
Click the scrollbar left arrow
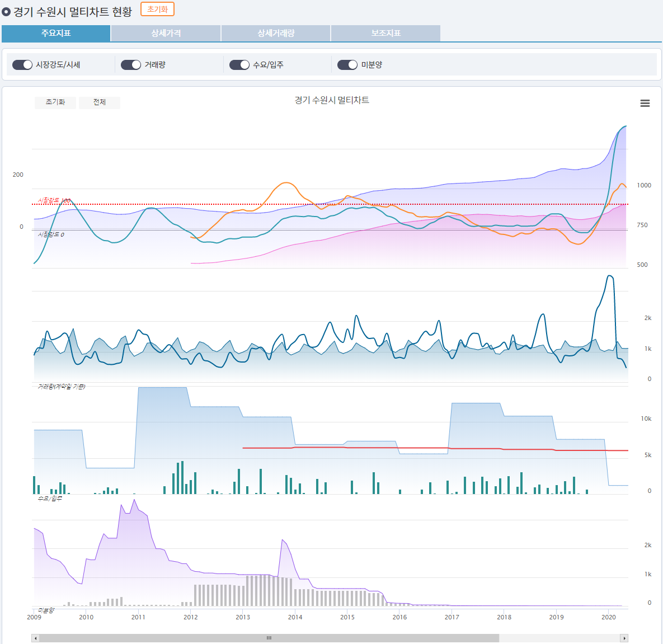[x=35, y=638]
